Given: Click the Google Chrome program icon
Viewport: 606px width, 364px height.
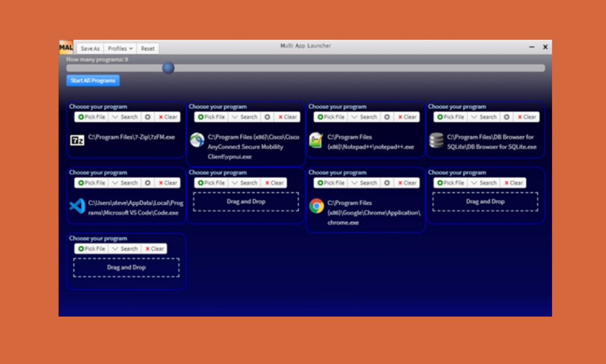Looking at the screenshot, I should click(316, 206).
